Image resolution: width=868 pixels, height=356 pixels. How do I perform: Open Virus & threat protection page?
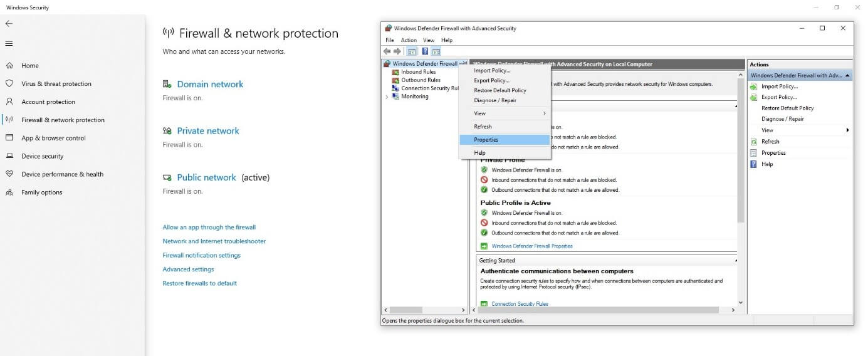56,84
